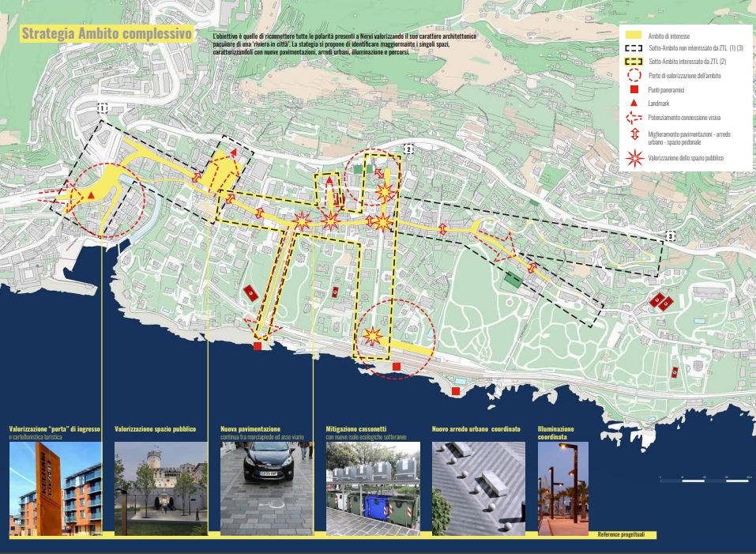The image size is (756, 554).
Task: Click the Punti panoramici red square legend icon
Action: (633, 89)
